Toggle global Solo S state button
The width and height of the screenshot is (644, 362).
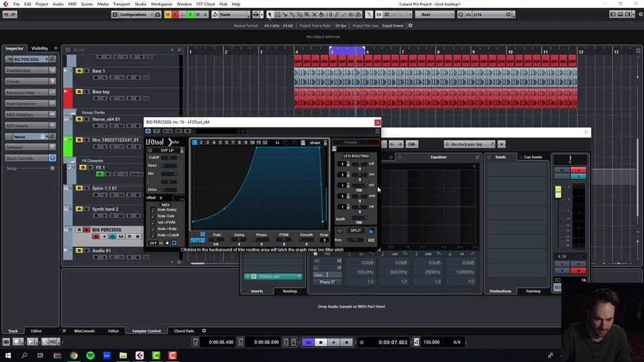click(175, 14)
